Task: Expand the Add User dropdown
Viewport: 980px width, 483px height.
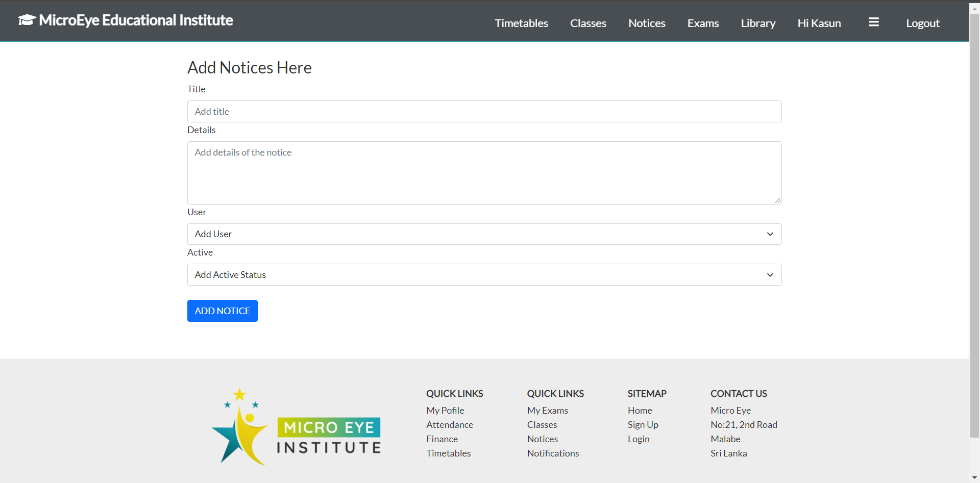Action: [x=484, y=234]
